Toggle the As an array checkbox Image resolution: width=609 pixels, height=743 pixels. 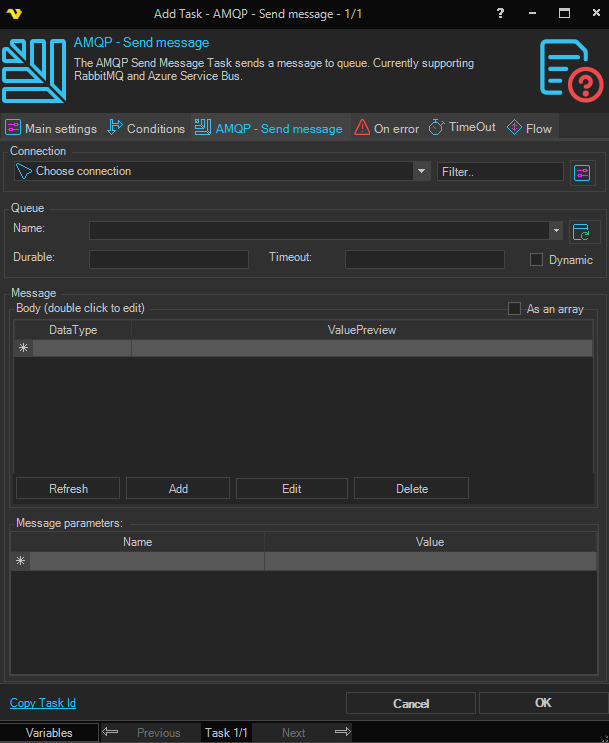[515, 309]
